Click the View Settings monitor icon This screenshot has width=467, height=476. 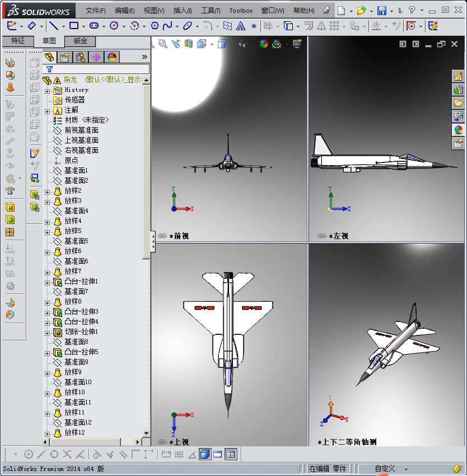(x=297, y=44)
